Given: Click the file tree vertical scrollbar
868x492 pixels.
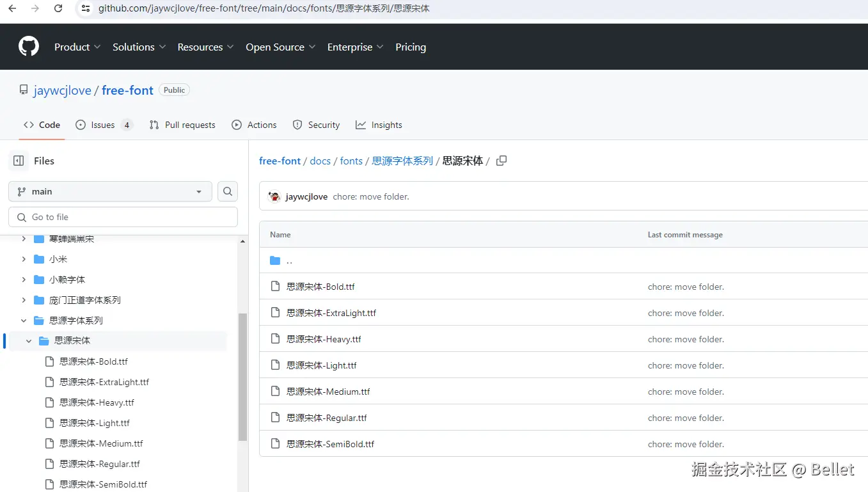Looking at the screenshot, I should tap(242, 377).
